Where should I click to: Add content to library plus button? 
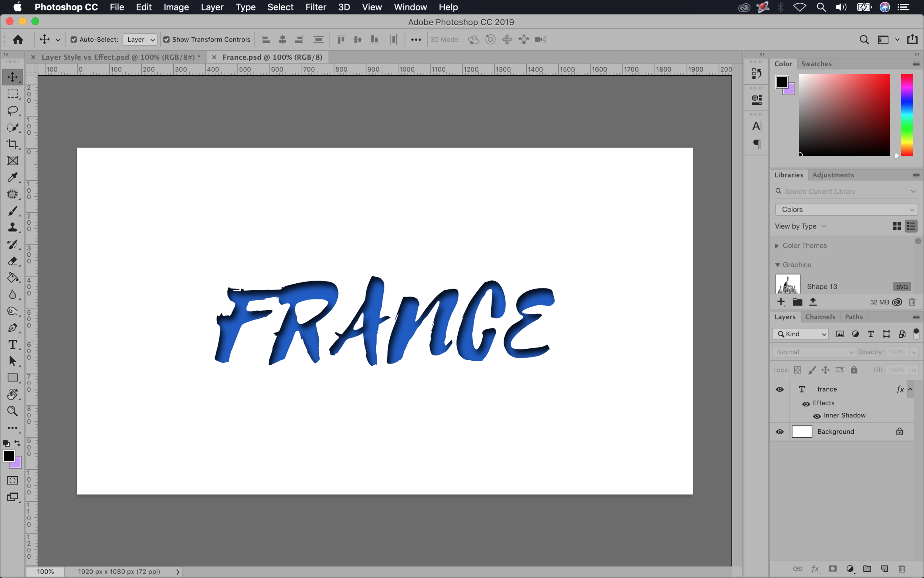[781, 302]
